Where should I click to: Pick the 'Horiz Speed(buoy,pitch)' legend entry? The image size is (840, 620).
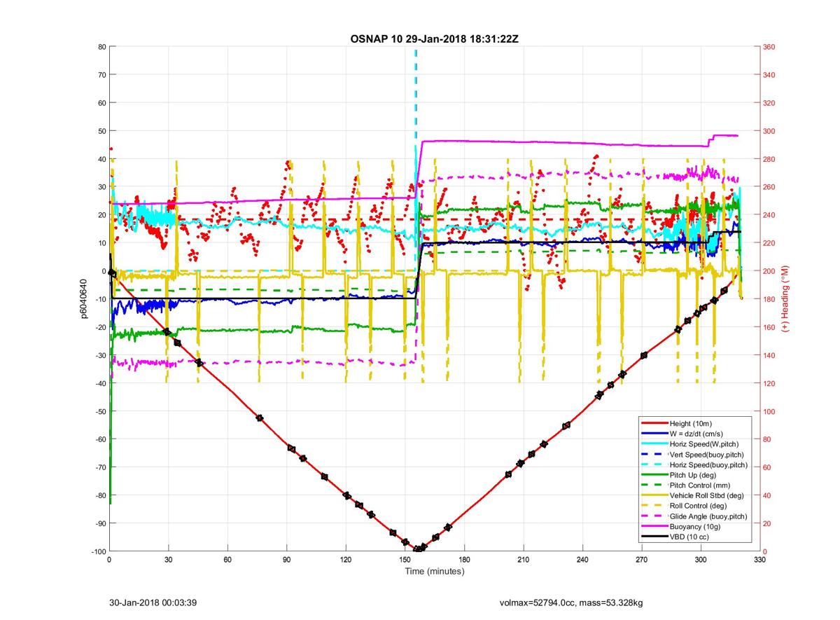(708, 464)
